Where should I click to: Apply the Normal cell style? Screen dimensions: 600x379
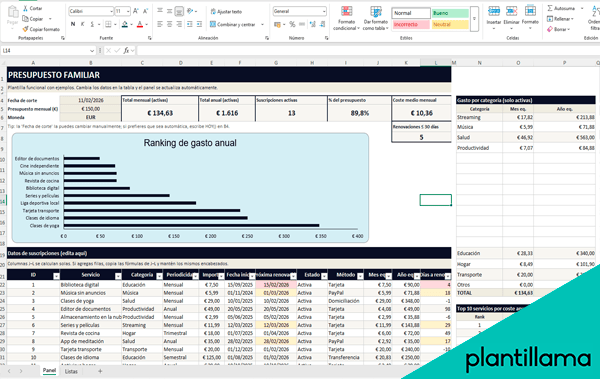pyautogui.click(x=411, y=13)
